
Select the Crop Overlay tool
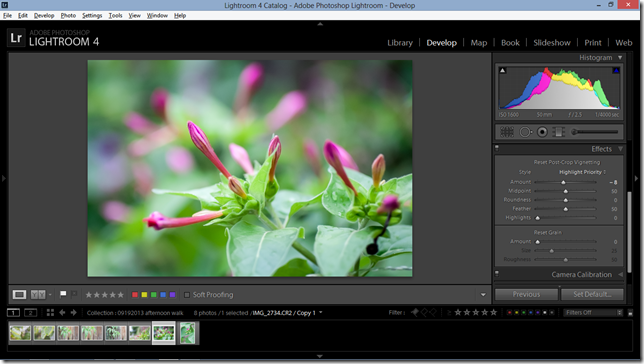pos(506,132)
